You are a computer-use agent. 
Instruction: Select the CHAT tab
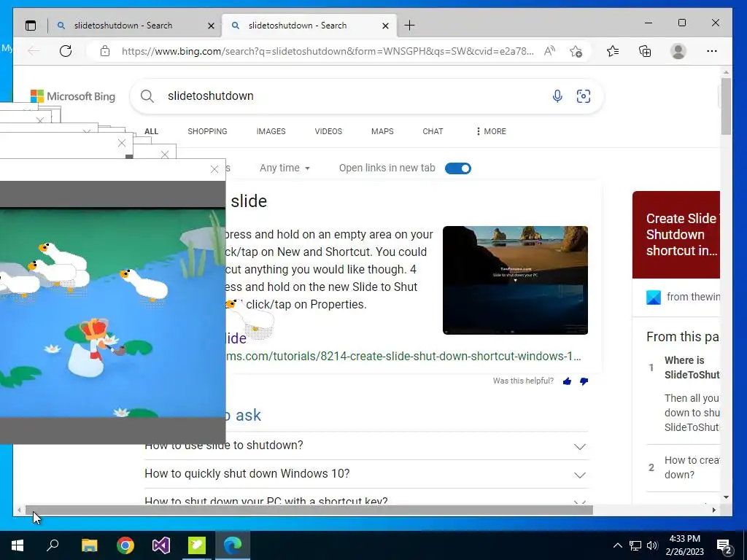(433, 131)
